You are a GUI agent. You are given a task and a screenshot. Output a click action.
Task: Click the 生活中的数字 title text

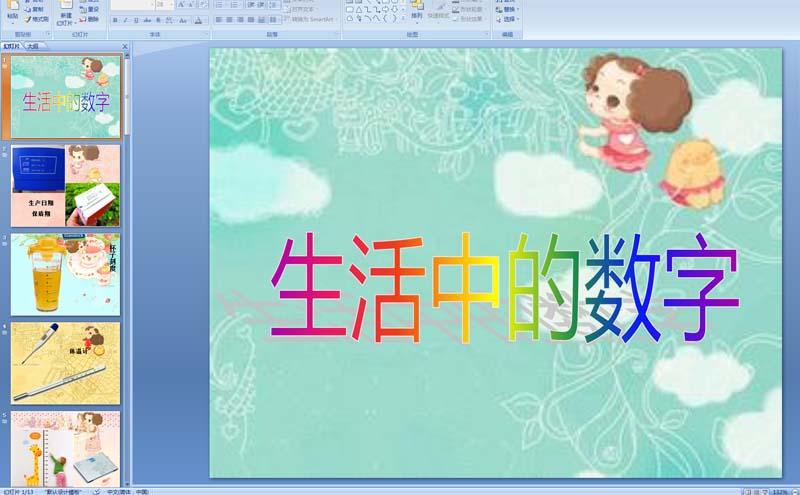coord(504,288)
